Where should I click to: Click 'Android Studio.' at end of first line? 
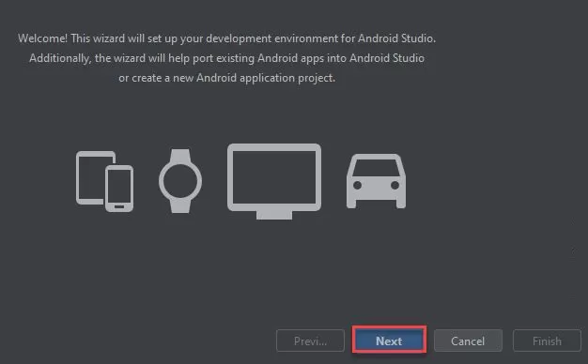[x=396, y=38]
